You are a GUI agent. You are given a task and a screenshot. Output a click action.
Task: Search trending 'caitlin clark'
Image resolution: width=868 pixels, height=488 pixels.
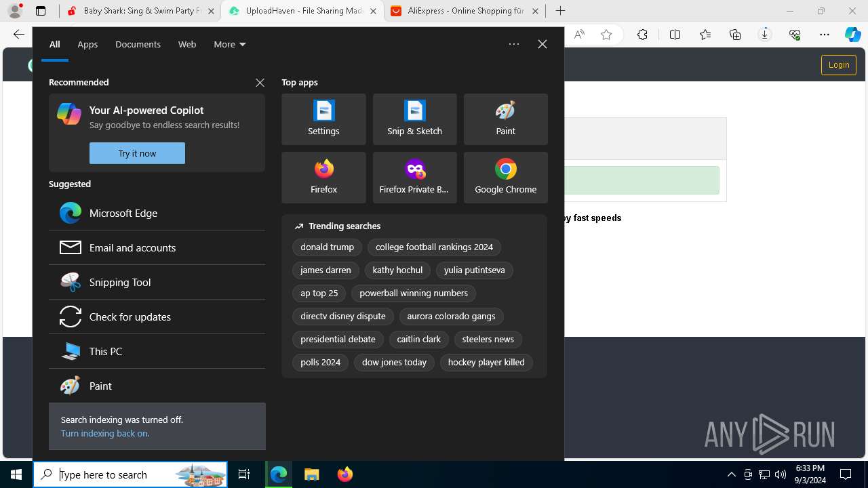[419, 340]
